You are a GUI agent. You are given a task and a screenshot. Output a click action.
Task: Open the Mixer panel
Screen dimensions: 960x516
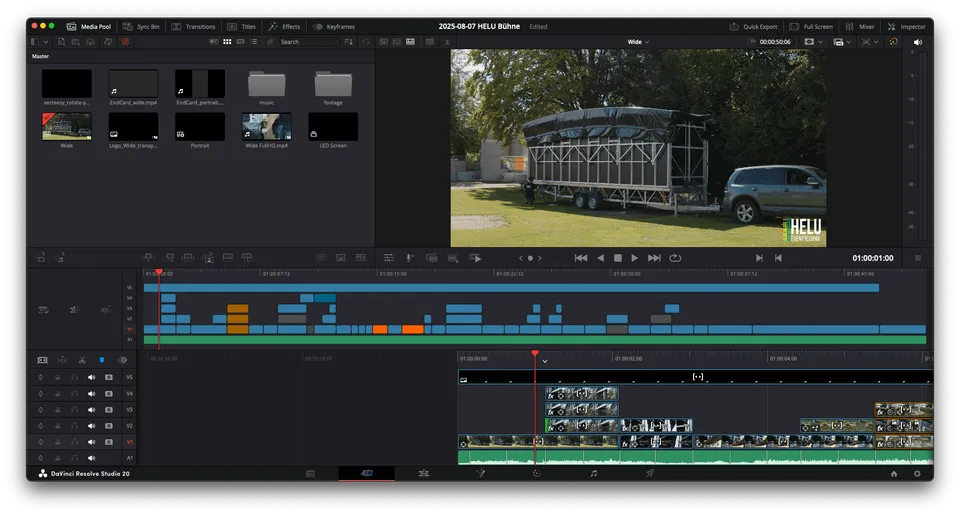click(x=860, y=26)
